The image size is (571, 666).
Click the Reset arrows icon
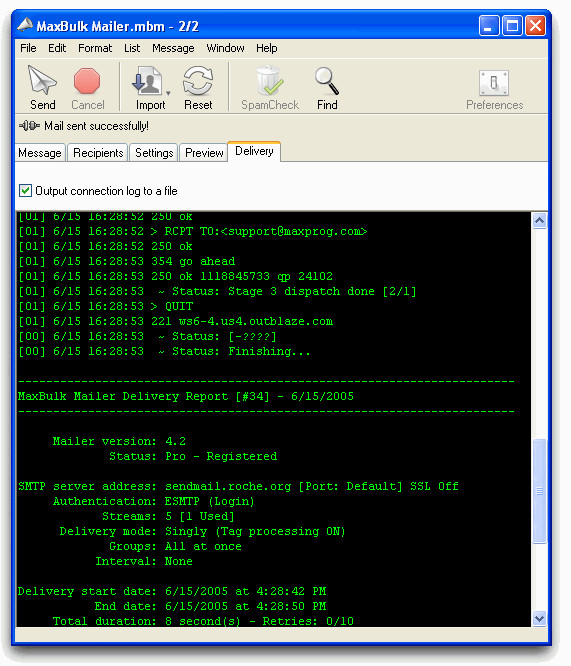click(x=198, y=80)
